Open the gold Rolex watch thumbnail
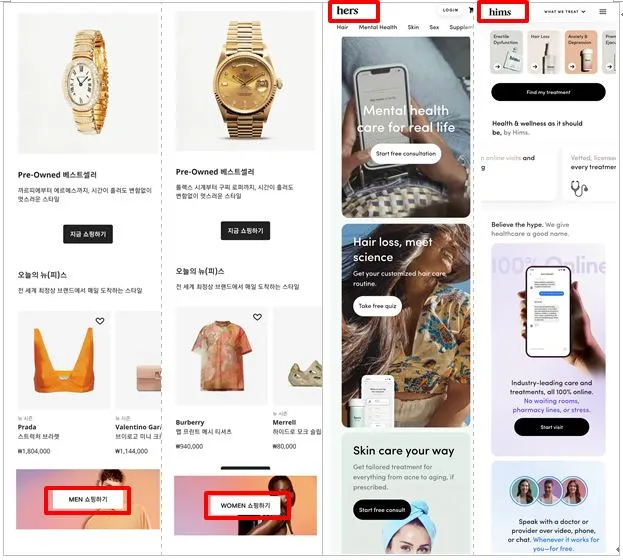This screenshot has width=623, height=560. coord(245,81)
